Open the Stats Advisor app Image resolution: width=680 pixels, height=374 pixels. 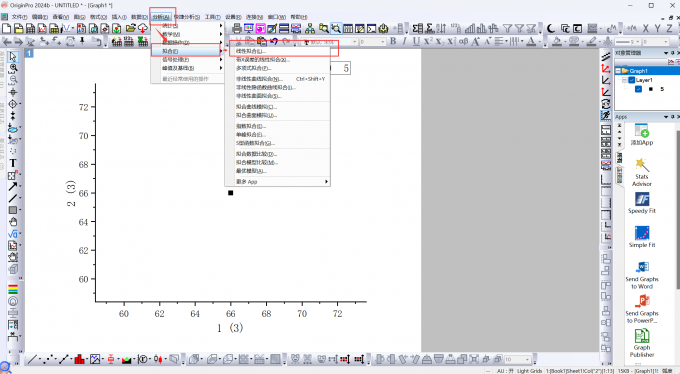tap(641, 172)
